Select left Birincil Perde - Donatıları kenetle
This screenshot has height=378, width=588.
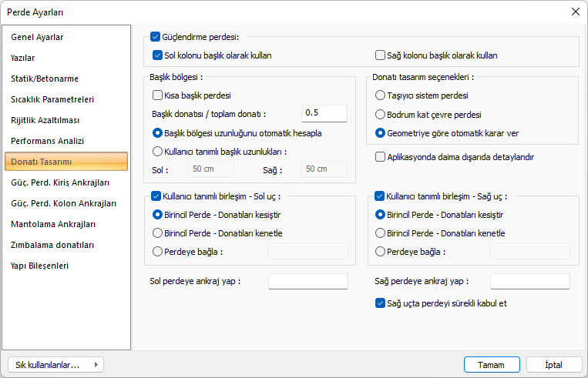tap(158, 232)
